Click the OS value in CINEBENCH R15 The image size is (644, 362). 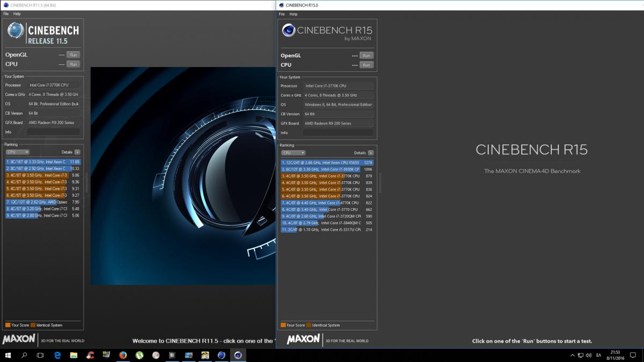(x=338, y=105)
